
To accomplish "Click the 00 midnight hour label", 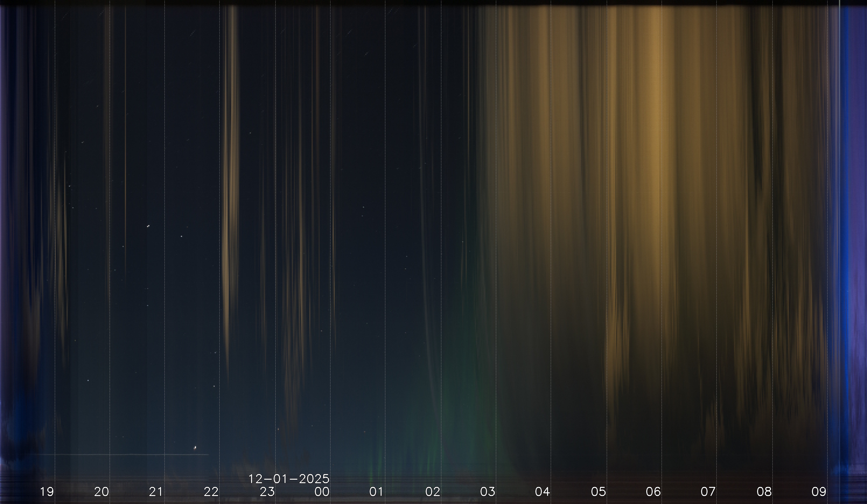I will pyautogui.click(x=322, y=492).
